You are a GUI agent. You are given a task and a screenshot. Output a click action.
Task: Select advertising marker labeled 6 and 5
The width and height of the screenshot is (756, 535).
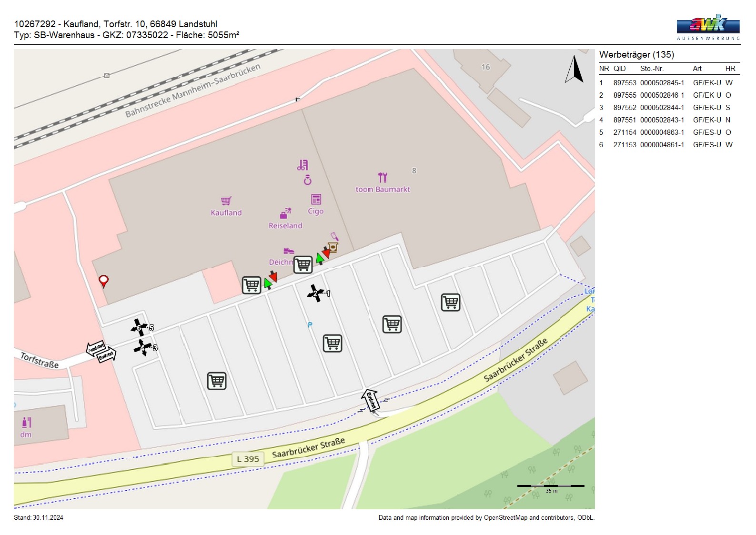coord(139,327)
